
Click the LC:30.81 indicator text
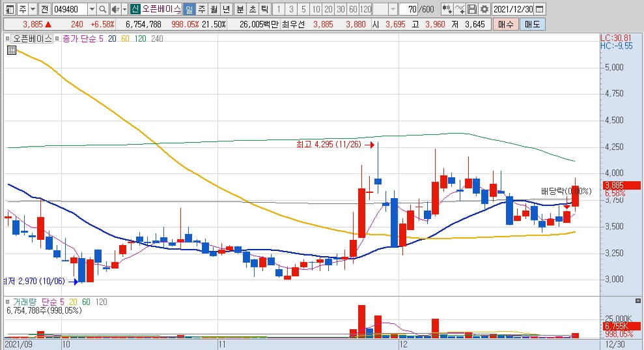point(615,38)
